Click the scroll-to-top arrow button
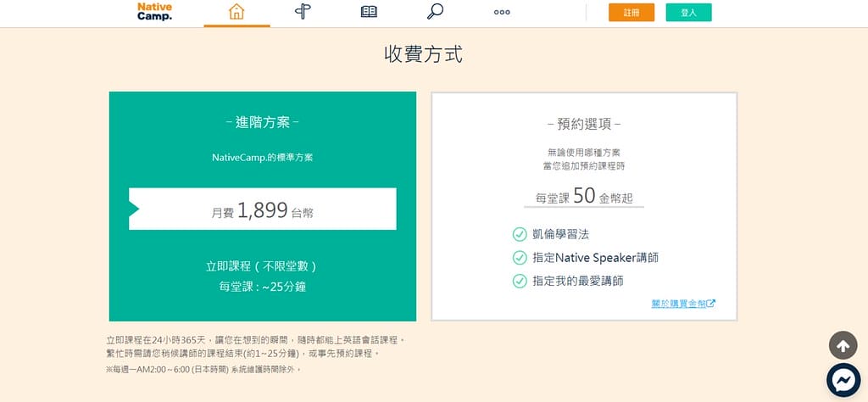 click(x=843, y=345)
